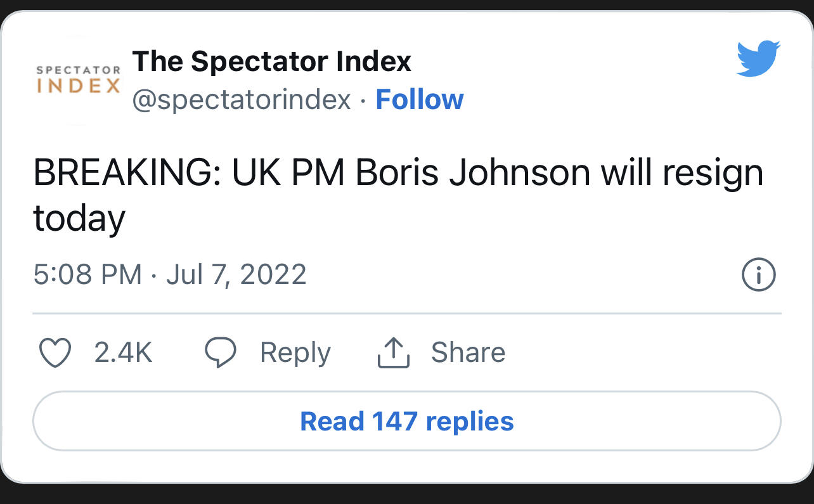Viewport: 814px width, 504px height.
Task: Click the Twitter bird logo
Action: (x=758, y=58)
